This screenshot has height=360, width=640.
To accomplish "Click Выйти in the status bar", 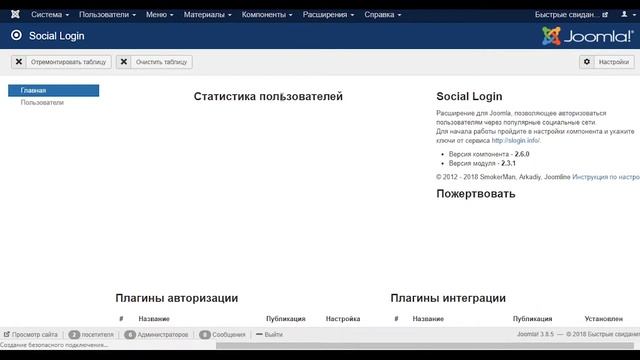I will pyautogui.click(x=269, y=334).
